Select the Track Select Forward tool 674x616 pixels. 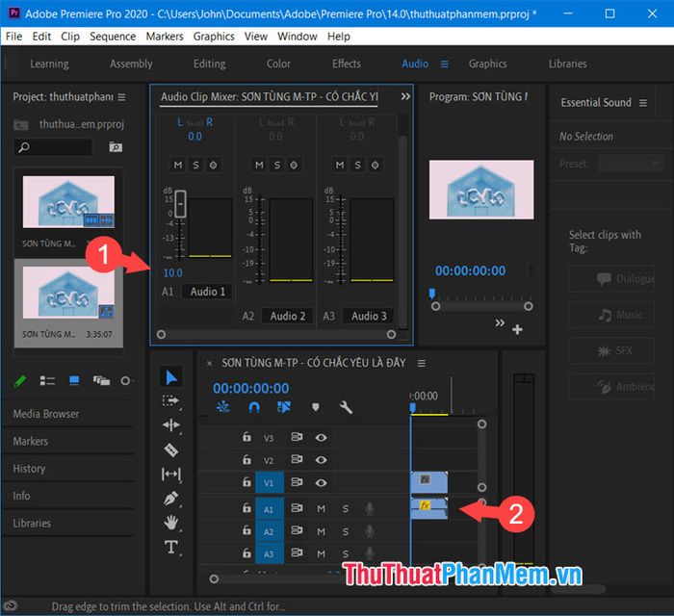pyautogui.click(x=170, y=401)
